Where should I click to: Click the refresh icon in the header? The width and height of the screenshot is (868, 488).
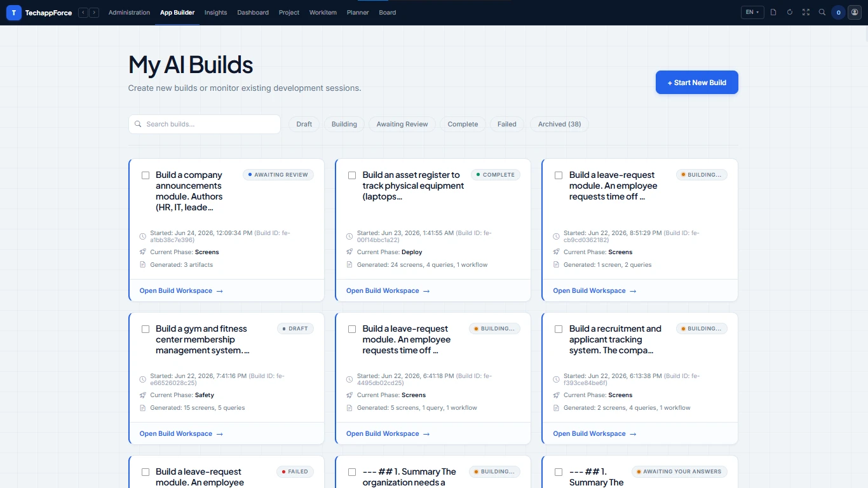tap(790, 12)
